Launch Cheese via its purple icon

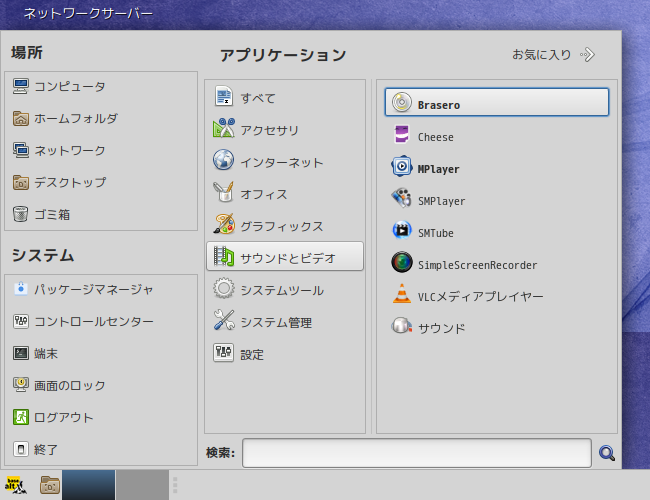pos(402,134)
